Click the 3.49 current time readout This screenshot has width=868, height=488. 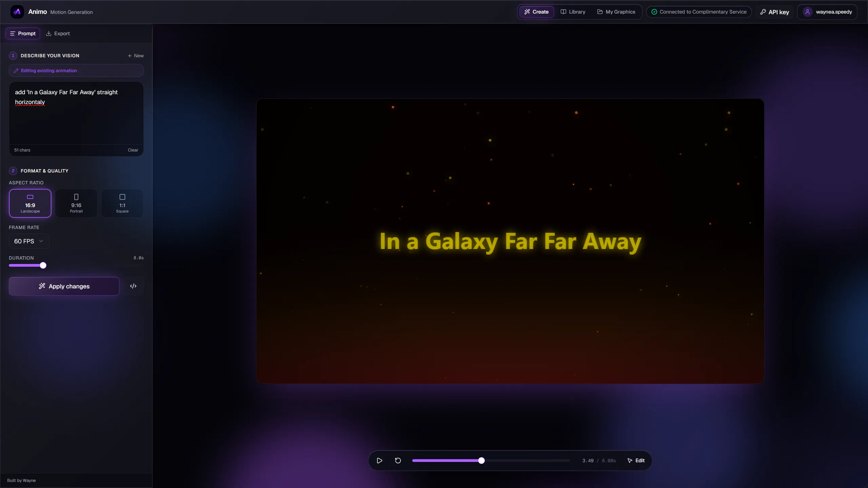click(x=588, y=461)
